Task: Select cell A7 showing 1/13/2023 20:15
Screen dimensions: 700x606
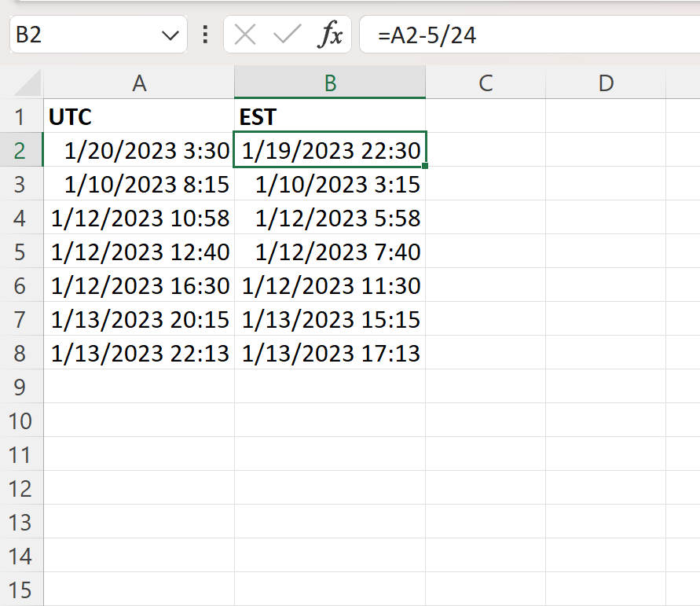Action: pyautogui.click(x=139, y=320)
